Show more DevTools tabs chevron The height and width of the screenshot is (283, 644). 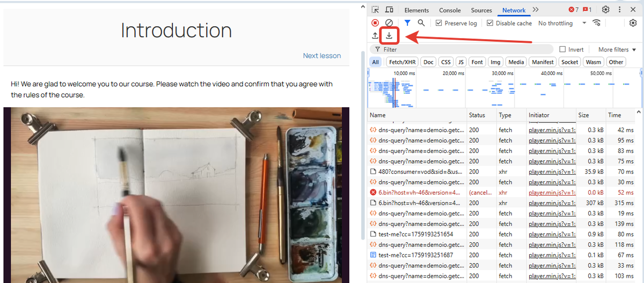(536, 10)
